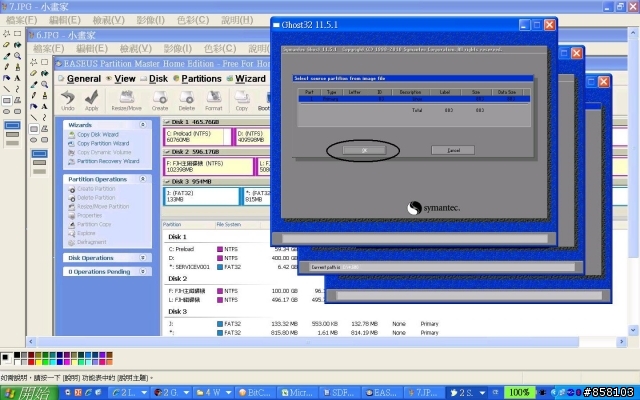This screenshot has height=400, width=640.
Task: Pick the Eraser tool in 7.JPG toolbox
Action: tap(7, 44)
